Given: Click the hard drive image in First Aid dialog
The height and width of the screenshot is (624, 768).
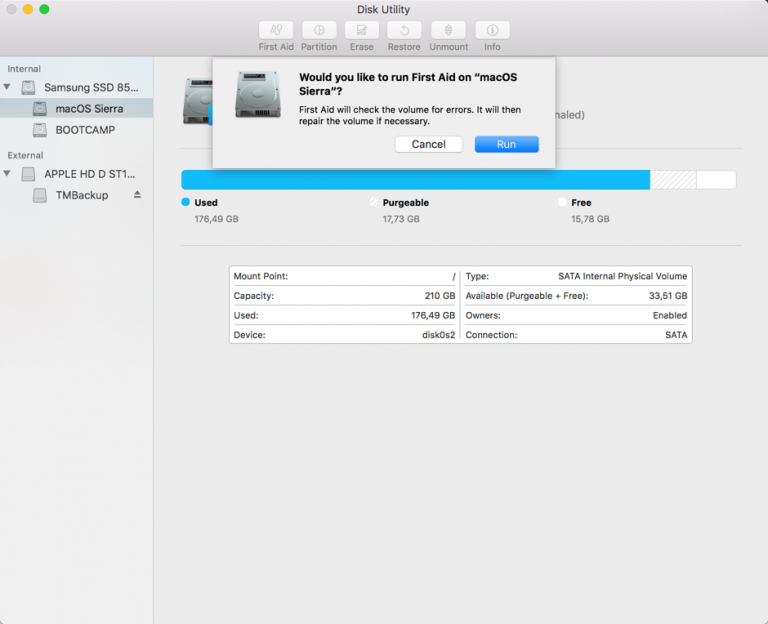Looking at the screenshot, I should (258, 94).
